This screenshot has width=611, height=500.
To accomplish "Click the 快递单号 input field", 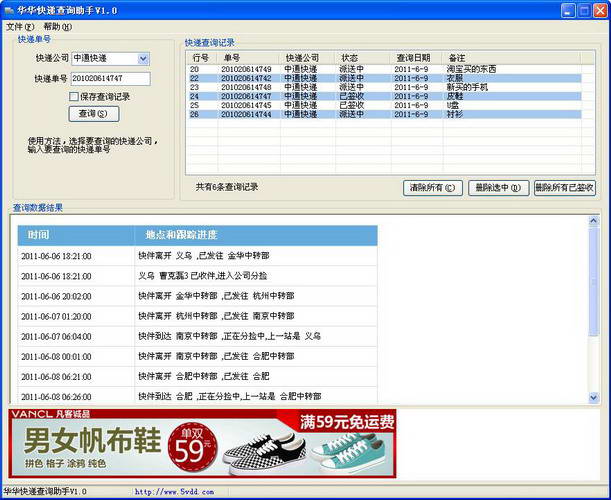I will pyautogui.click(x=111, y=78).
